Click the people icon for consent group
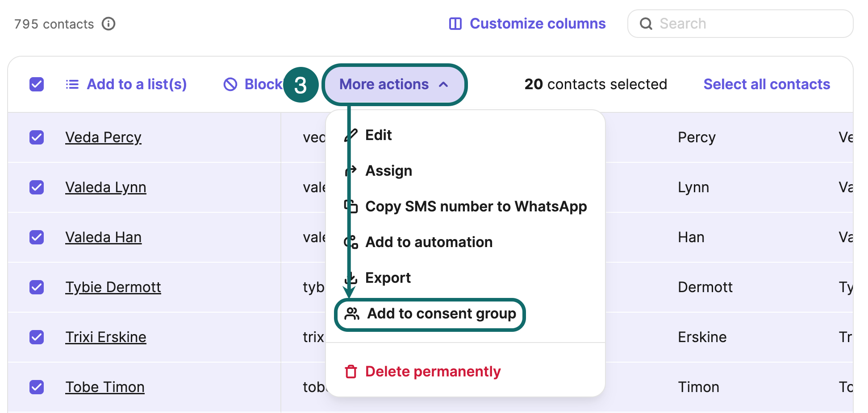The height and width of the screenshot is (413, 868). [x=352, y=314]
